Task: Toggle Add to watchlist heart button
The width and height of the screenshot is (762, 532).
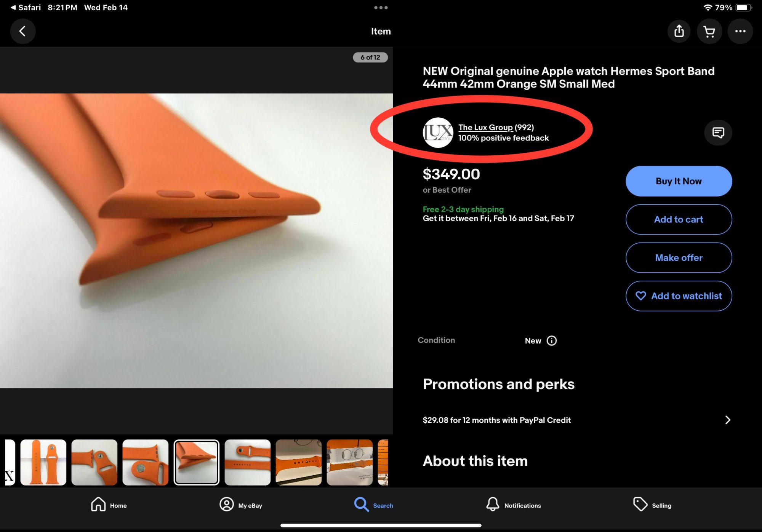Action: pyautogui.click(x=679, y=296)
